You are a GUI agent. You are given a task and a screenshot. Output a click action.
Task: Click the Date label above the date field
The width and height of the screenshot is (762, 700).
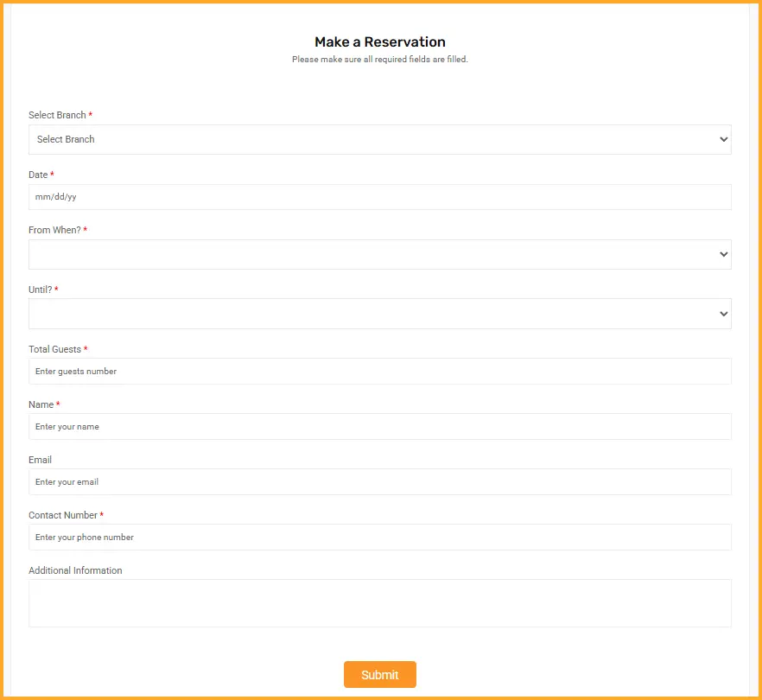pyautogui.click(x=38, y=175)
